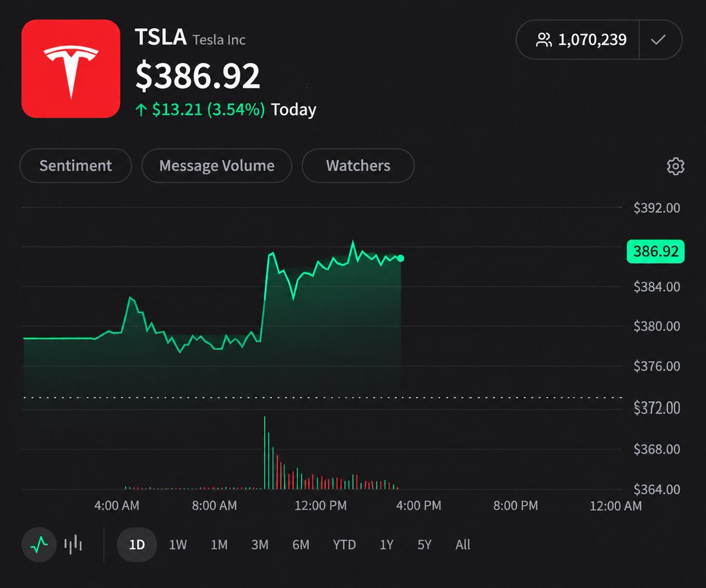Click the TSLA ticker symbol
Screen dimensions: 706x588
161,38
